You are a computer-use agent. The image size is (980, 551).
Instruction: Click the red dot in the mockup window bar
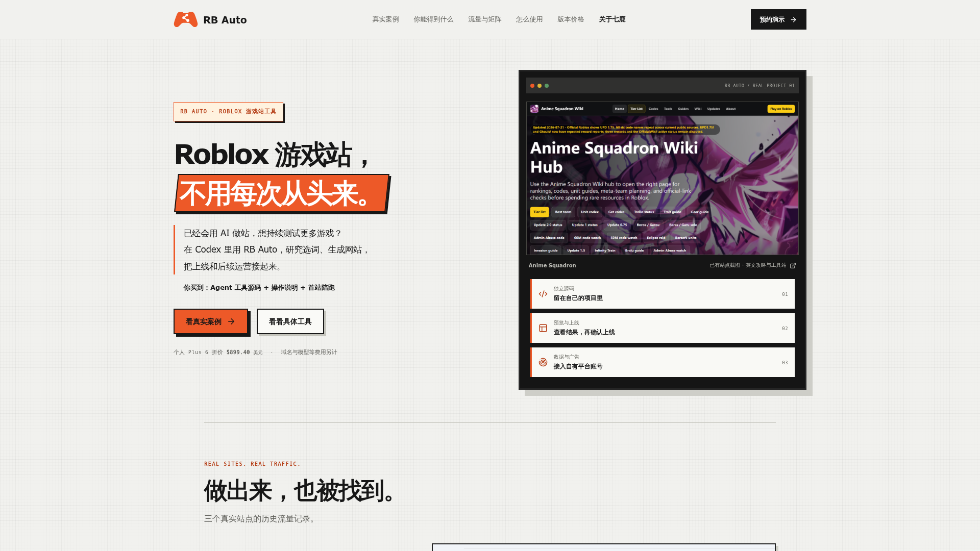click(532, 86)
